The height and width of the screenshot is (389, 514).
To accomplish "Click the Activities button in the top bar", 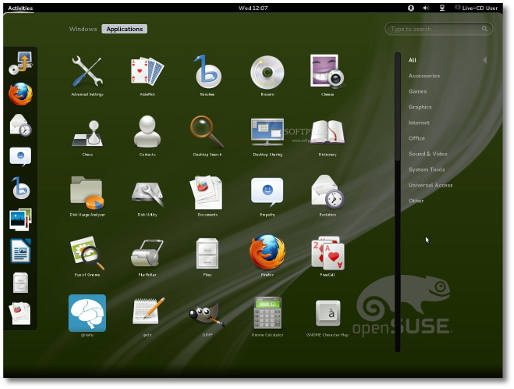I will [x=20, y=8].
